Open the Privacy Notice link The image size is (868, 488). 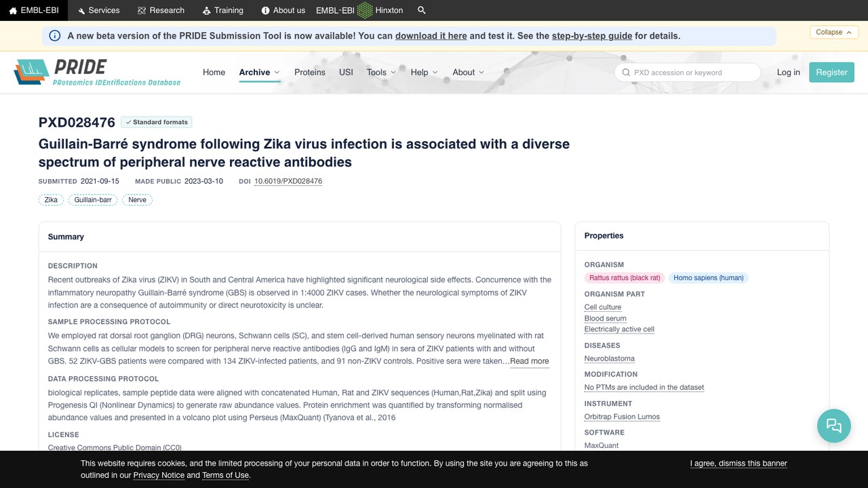pyautogui.click(x=159, y=475)
